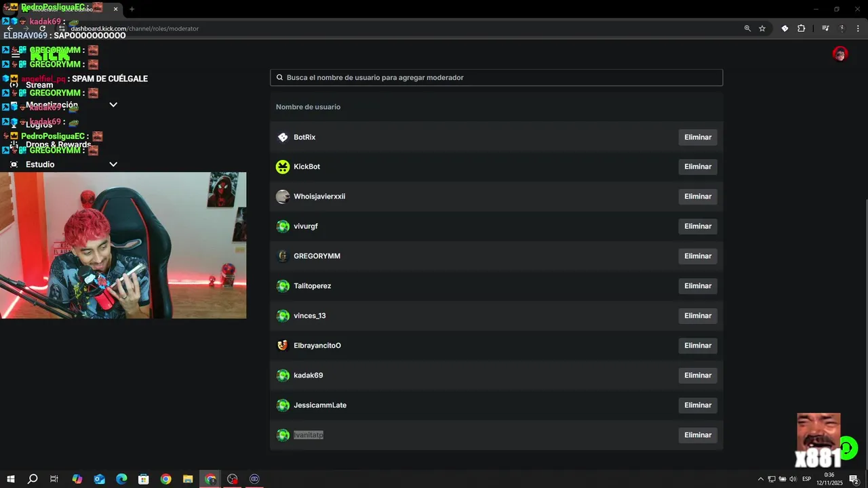
Task: Open Microsoft Edge from the taskbar
Action: (x=121, y=479)
